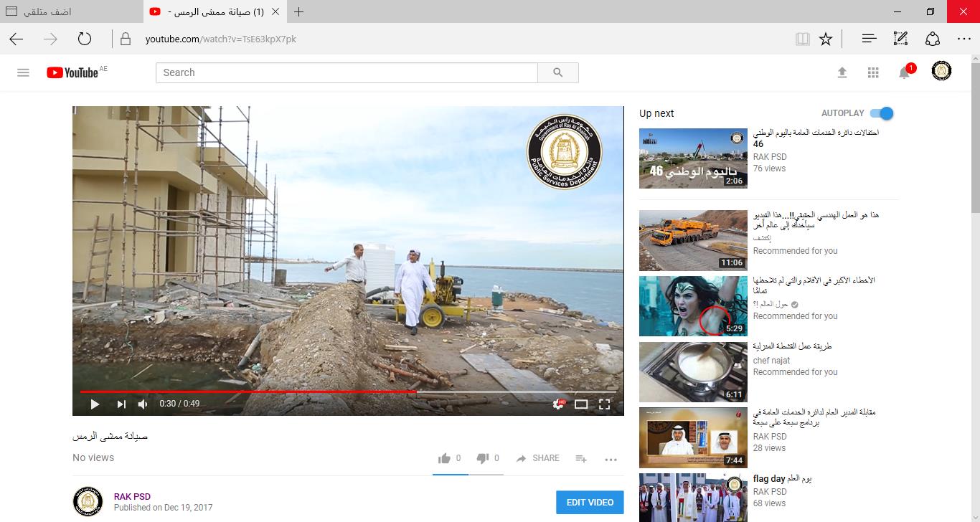Click the EDIT VIDEO button
Screen dimensions: 980x522
590,503
